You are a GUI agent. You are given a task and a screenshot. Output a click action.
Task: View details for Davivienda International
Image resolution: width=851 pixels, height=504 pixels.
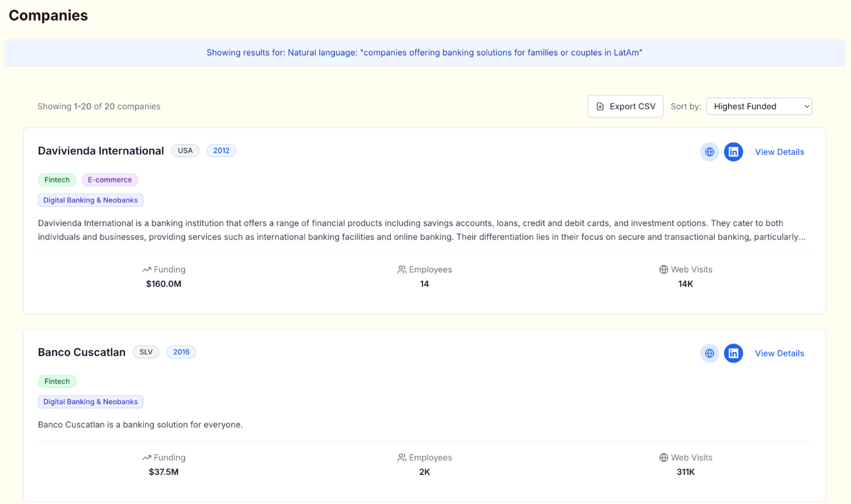pos(779,152)
